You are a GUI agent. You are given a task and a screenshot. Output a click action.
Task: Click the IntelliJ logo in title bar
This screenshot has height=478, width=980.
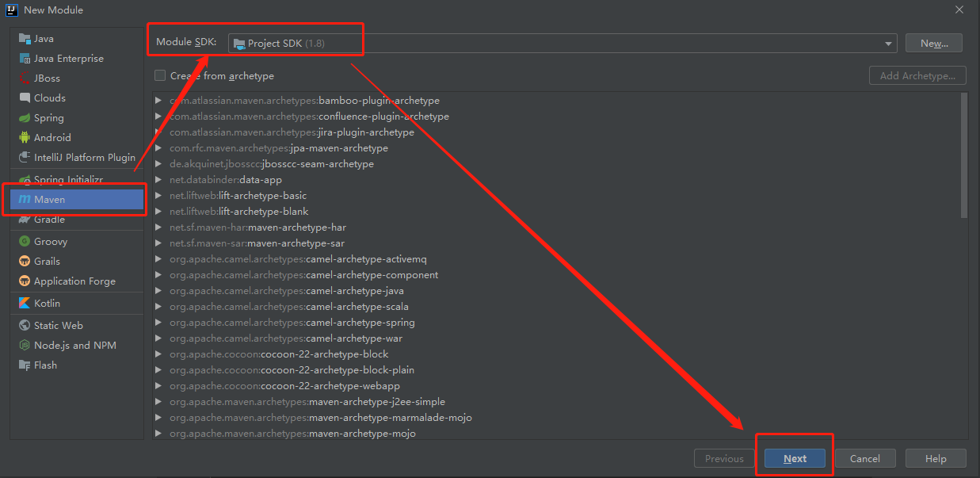tap(11, 10)
